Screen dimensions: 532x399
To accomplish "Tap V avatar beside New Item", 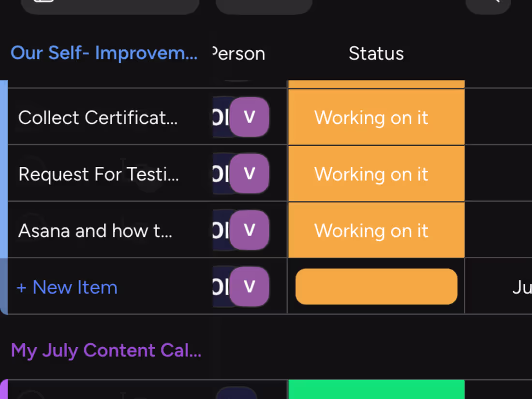I will tap(249, 287).
